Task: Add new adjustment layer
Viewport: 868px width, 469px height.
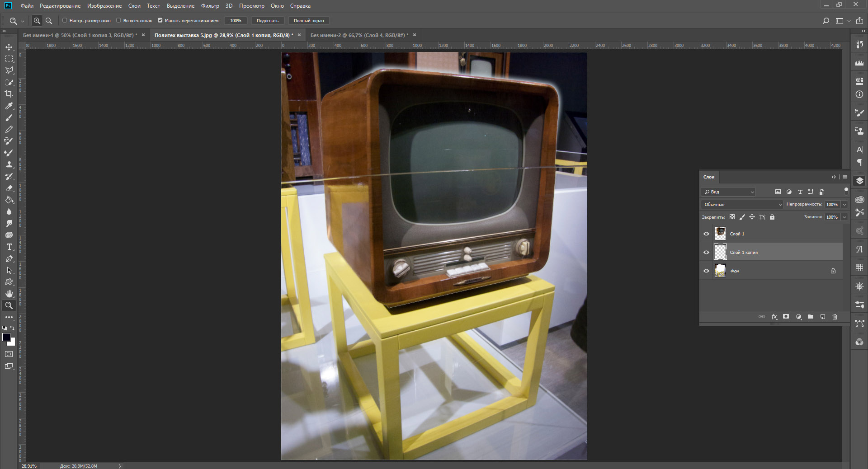Action: pos(798,317)
